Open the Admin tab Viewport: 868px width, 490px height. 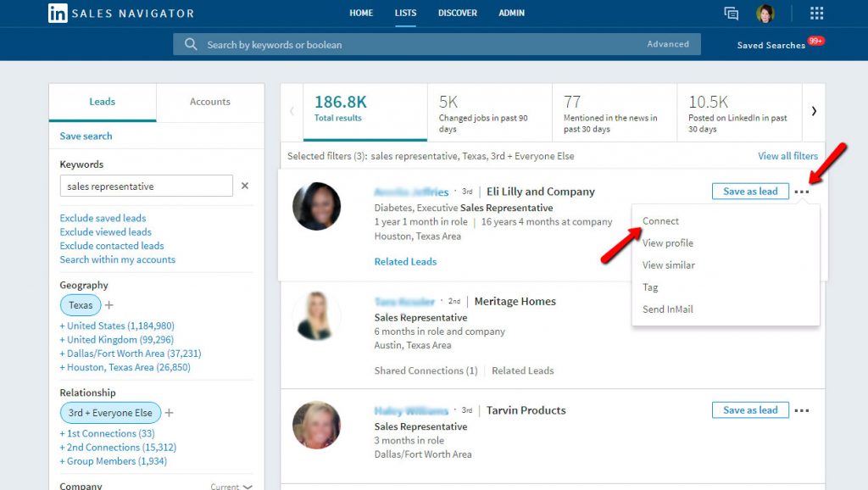[x=511, y=13]
